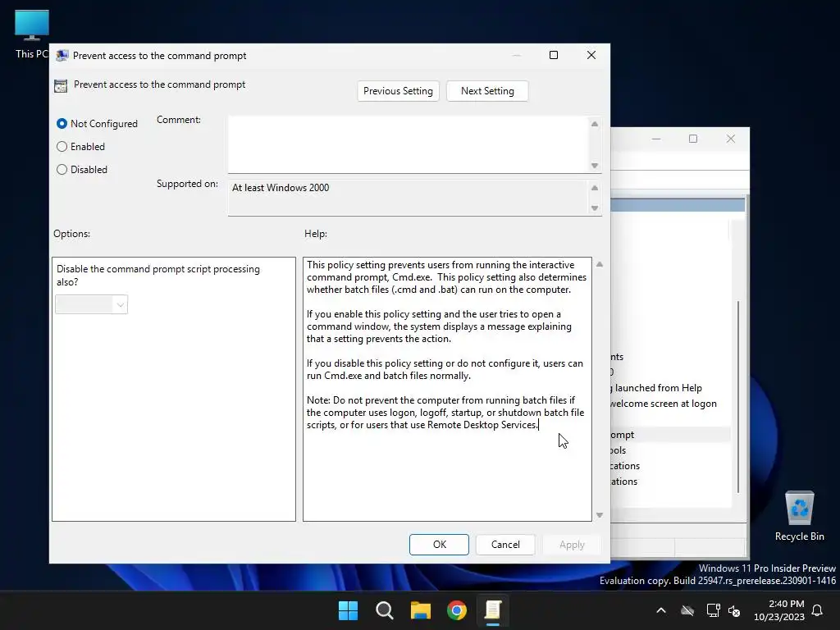Click the network display tray icon
840x630 pixels.
tap(713, 610)
